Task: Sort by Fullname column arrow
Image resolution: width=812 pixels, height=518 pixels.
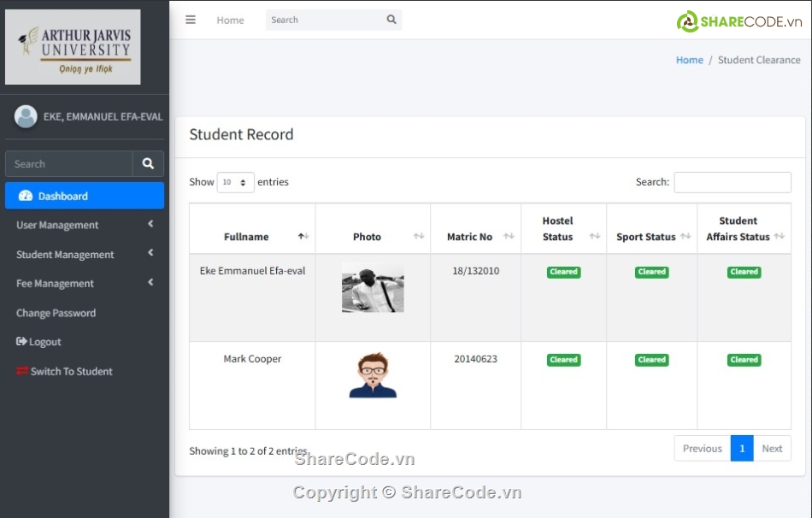Action: (303, 236)
